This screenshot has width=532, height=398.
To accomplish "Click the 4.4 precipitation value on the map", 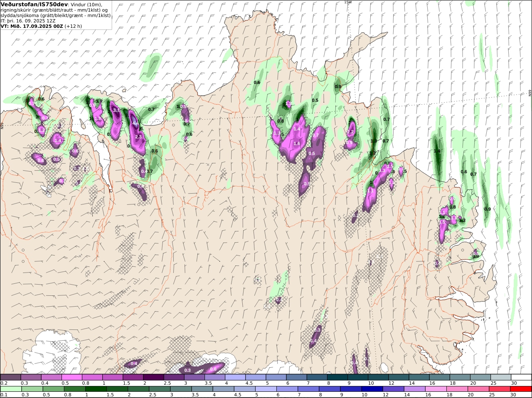I will coord(135,123).
